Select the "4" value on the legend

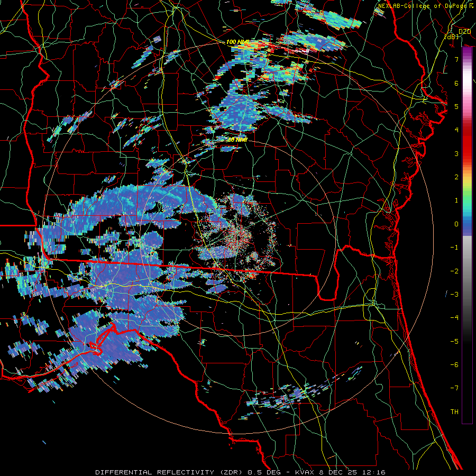pyautogui.click(x=456, y=130)
